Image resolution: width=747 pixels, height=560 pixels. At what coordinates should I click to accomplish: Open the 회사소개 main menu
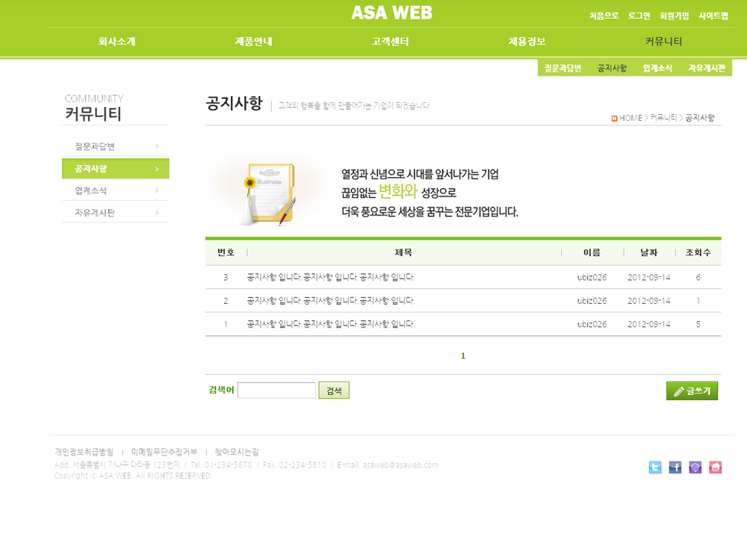(117, 42)
